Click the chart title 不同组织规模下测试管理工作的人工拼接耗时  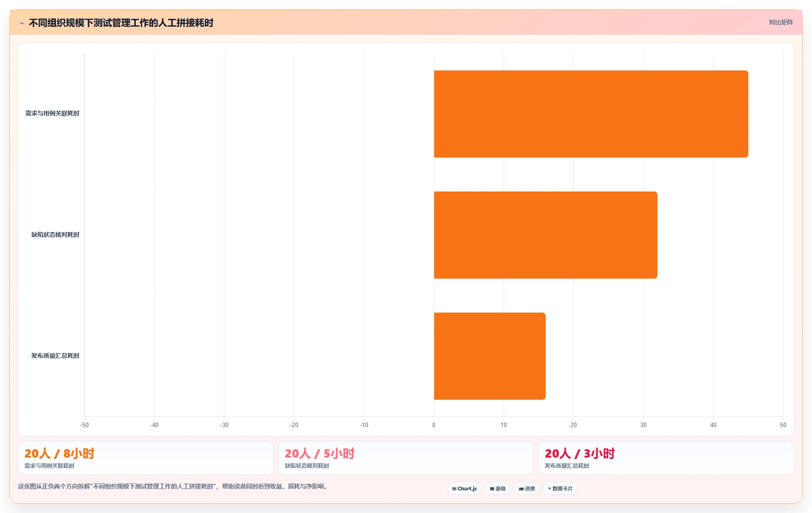coord(121,23)
